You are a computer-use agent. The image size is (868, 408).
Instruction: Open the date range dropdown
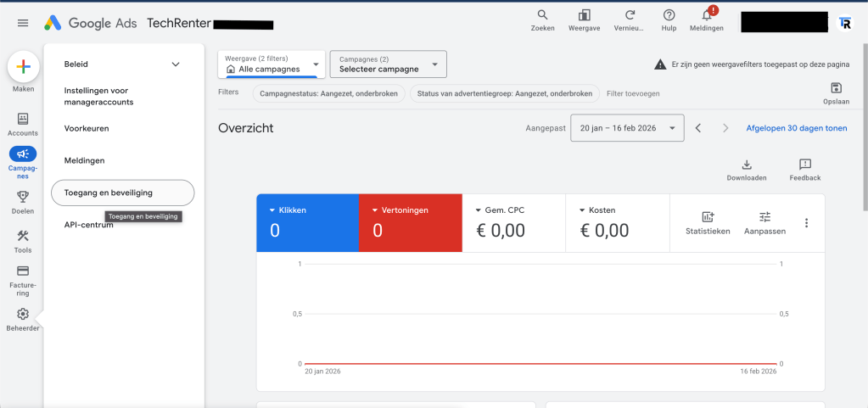(x=627, y=128)
